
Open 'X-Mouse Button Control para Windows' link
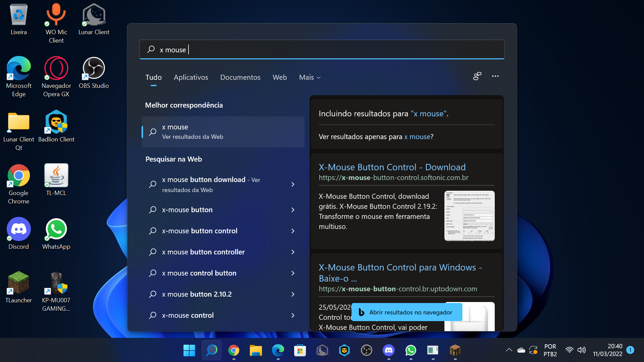pos(400,273)
